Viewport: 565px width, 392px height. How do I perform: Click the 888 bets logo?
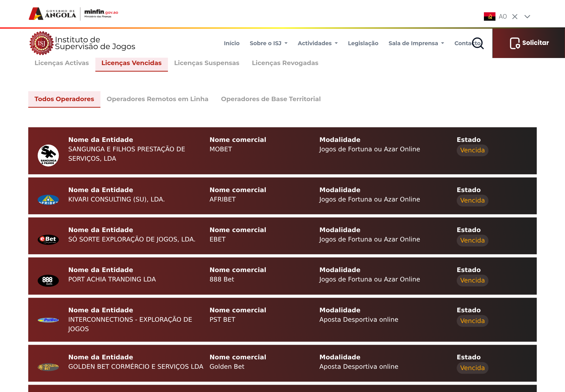point(48,281)
